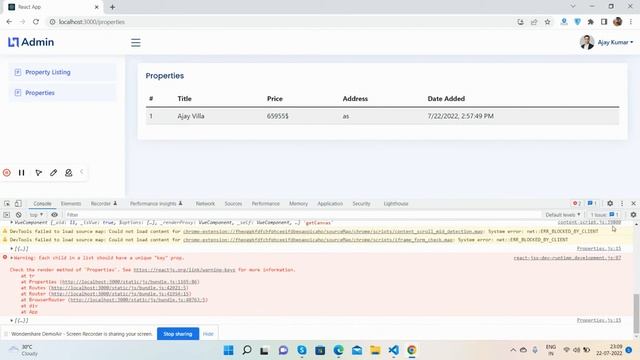Open the Performance insights tab
Image resolution: width=640 pixels, height=360 pixels.
156,203
